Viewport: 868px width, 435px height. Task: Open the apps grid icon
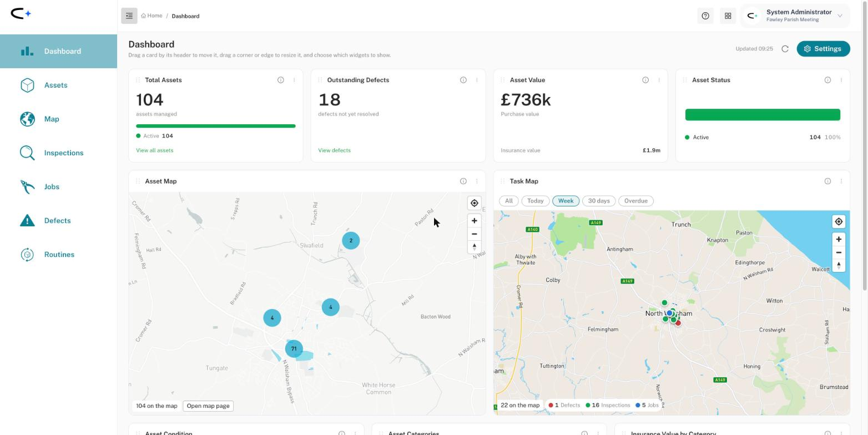pos(728,16)
